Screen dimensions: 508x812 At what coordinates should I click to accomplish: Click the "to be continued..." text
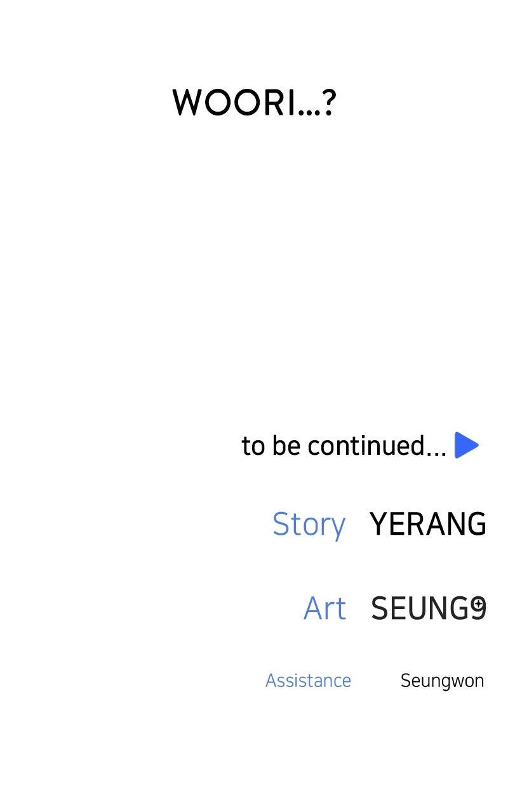(x=344, y=446)
